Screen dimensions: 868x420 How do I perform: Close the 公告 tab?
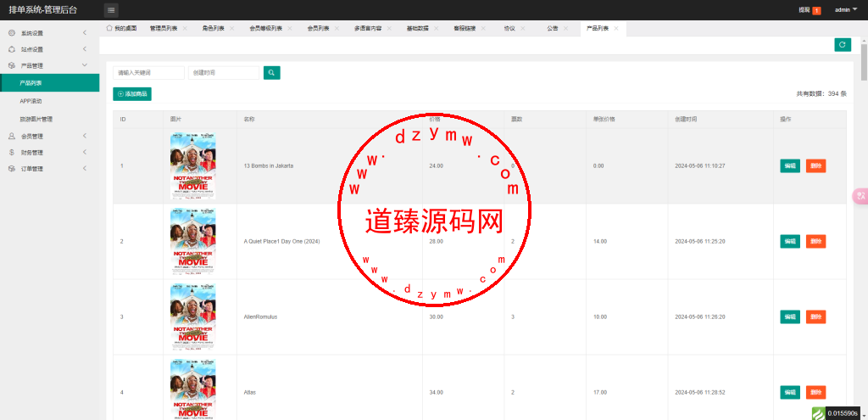pos(565,28)
